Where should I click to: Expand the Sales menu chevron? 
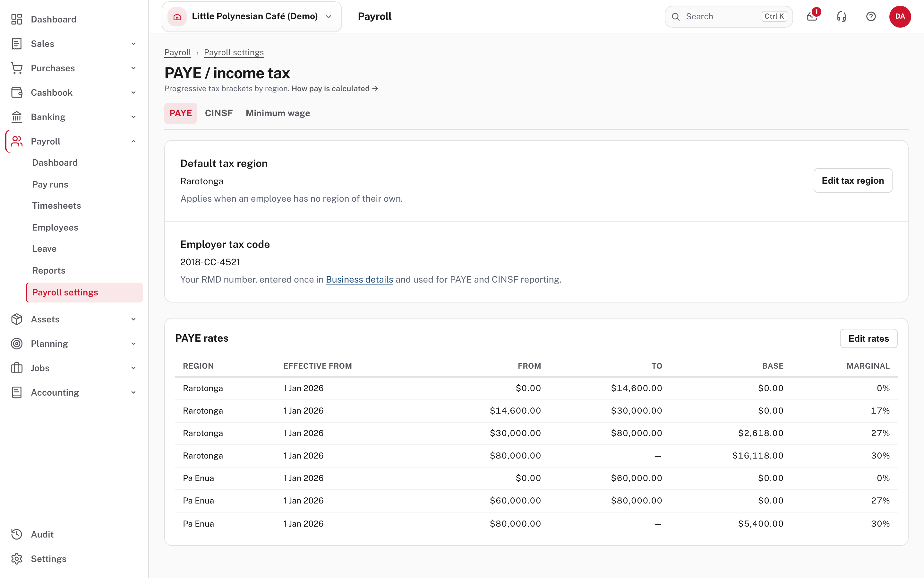133,44
